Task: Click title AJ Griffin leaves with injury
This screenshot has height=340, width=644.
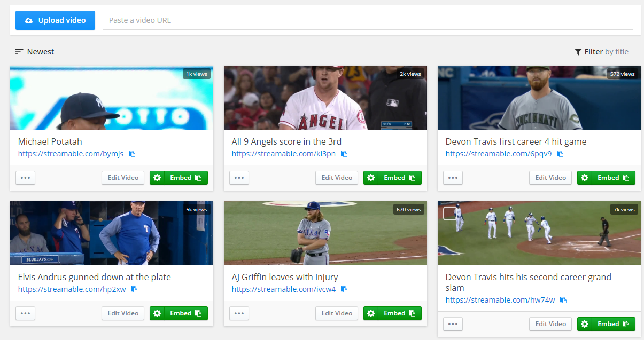Action: point(285,277)
